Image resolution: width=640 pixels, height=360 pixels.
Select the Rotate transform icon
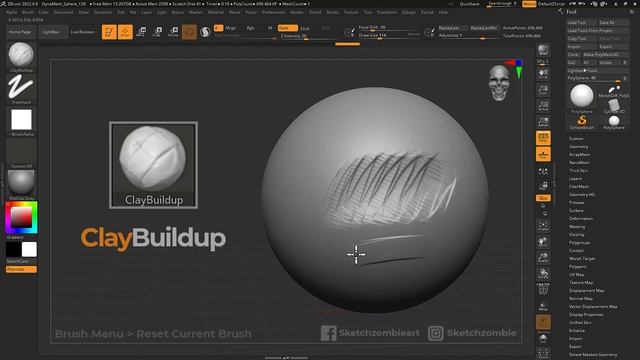click(173, 32)
